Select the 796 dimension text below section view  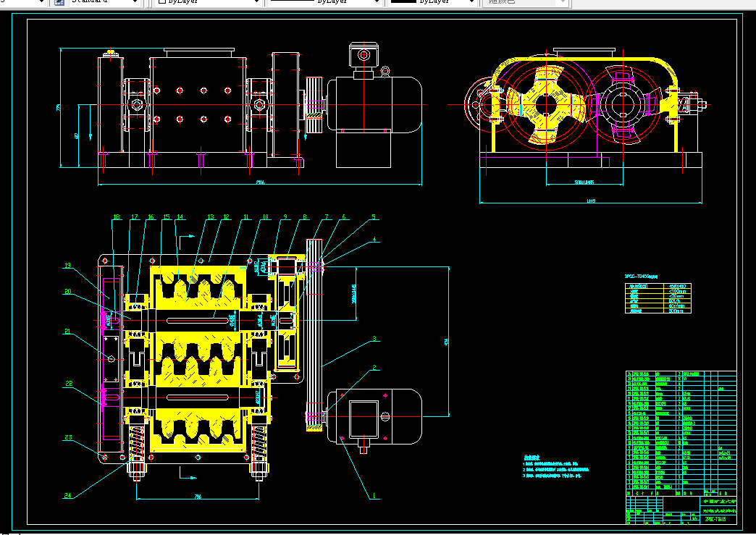(x=198, y=497)
